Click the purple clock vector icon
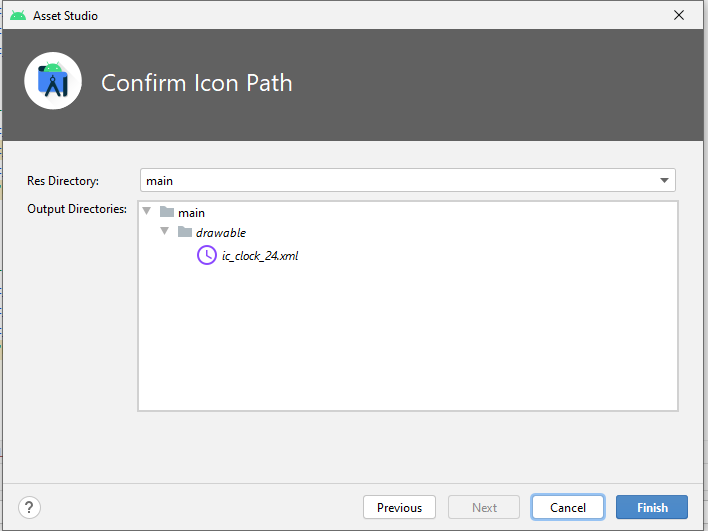The height and width of the screenshot is (531, 708). [206, 255]
